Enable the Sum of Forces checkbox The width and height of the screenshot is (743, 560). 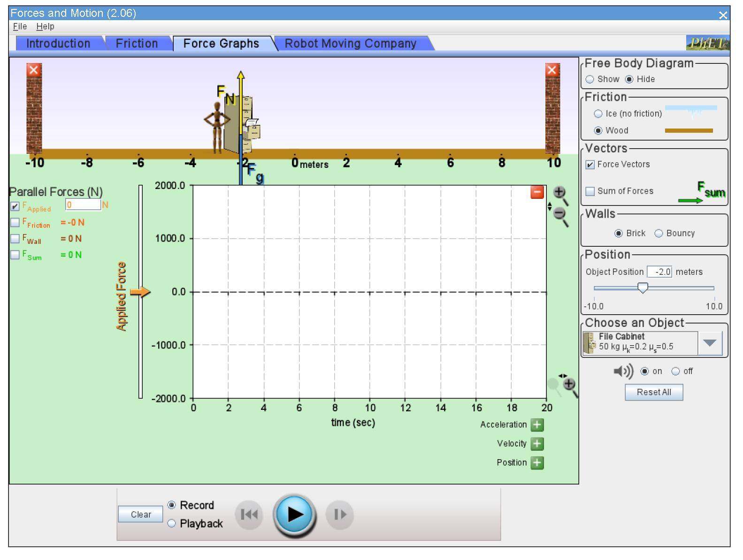(x=590, y=191)
